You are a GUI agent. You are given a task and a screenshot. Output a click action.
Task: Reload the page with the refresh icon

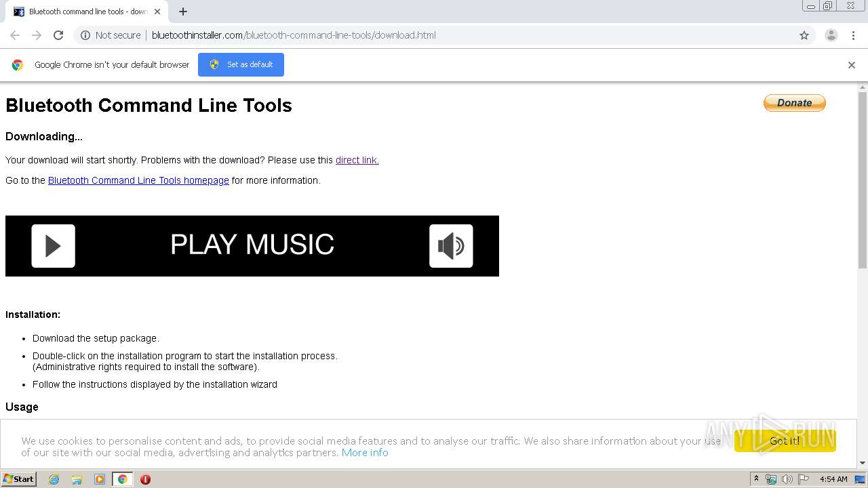pyautogui.click(x=58, y=35)
